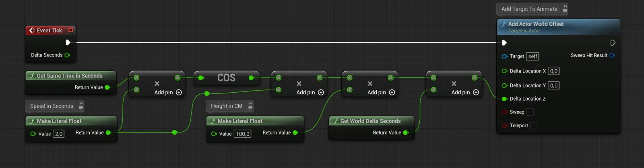
Task: Click the bottom input pin of the first multiply node
Action: click(136, 90)
